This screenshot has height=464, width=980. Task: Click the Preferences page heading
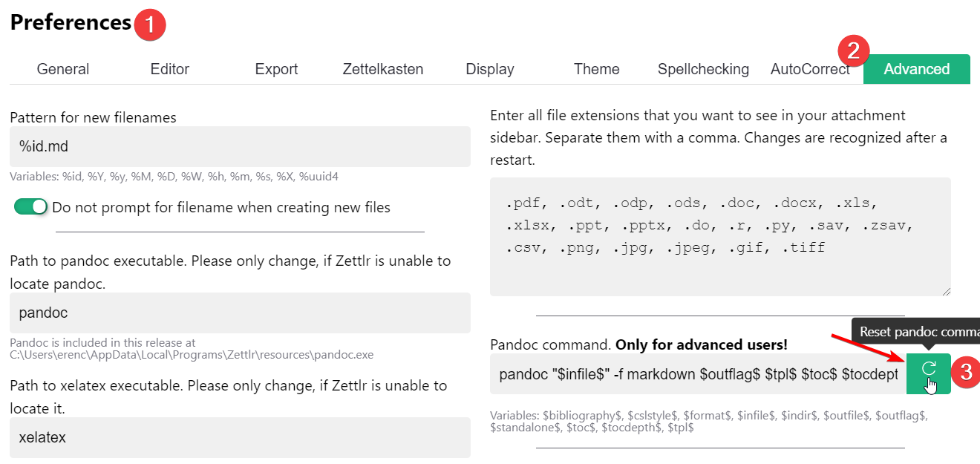click(69, 22)
